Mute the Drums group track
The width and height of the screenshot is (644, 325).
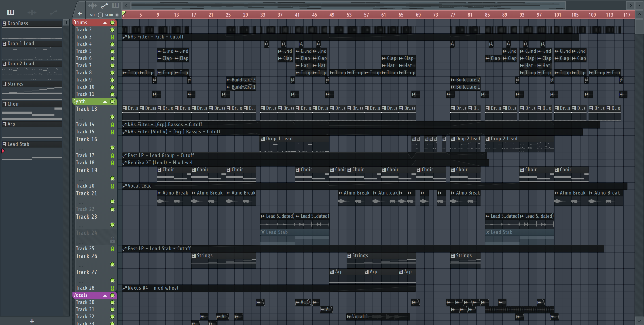[x=112, y=23]
